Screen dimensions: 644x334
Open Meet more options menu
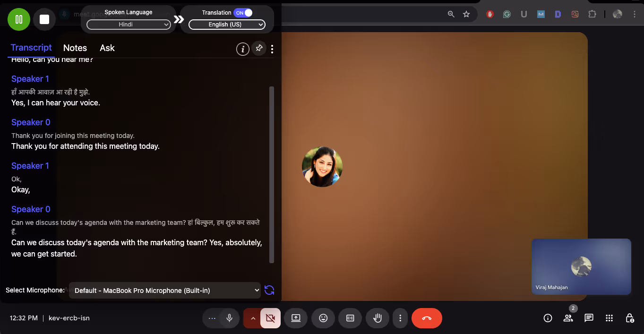pos(400,318)
